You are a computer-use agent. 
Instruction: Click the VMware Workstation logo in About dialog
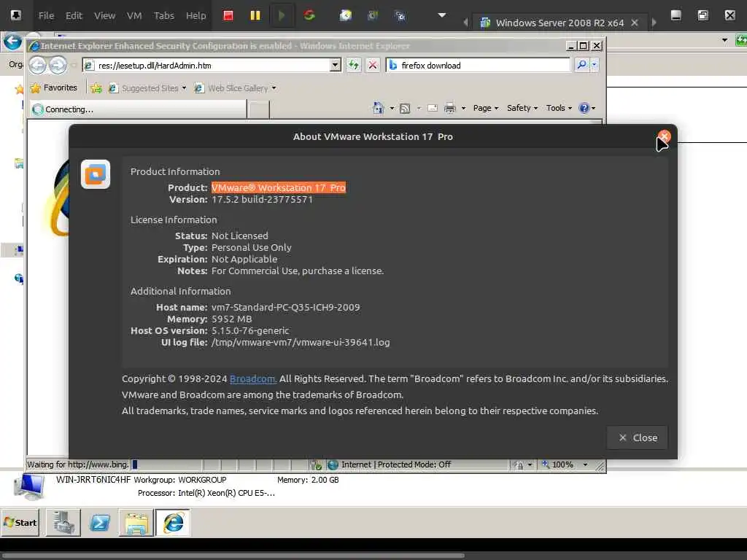(x=96, y=174)
